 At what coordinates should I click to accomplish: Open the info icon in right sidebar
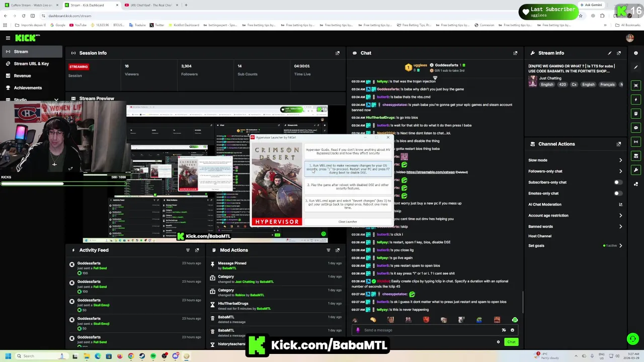(x=636, y=53)
